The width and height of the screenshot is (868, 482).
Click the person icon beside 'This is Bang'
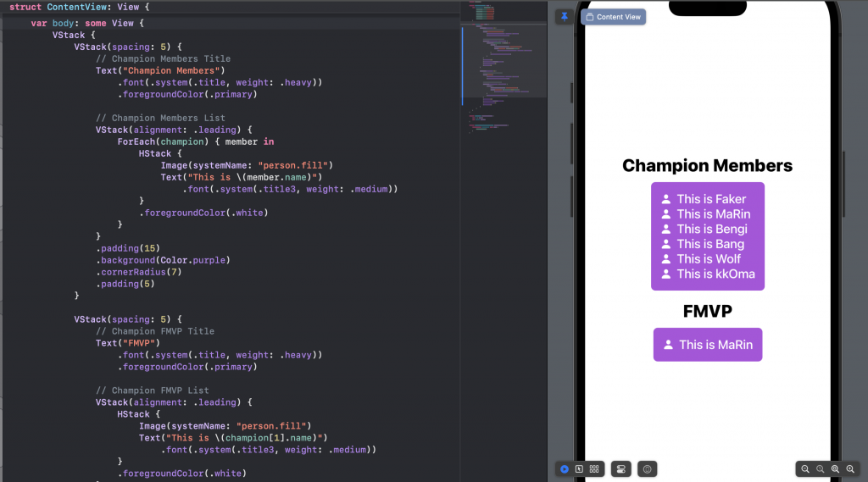pyautogui.click(x=666, y=244)
